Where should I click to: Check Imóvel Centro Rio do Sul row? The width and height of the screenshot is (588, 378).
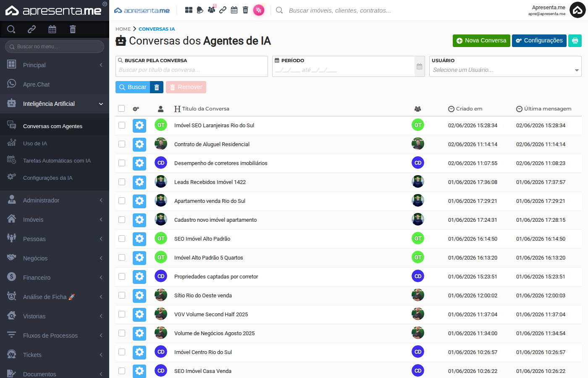pos(122,352)
